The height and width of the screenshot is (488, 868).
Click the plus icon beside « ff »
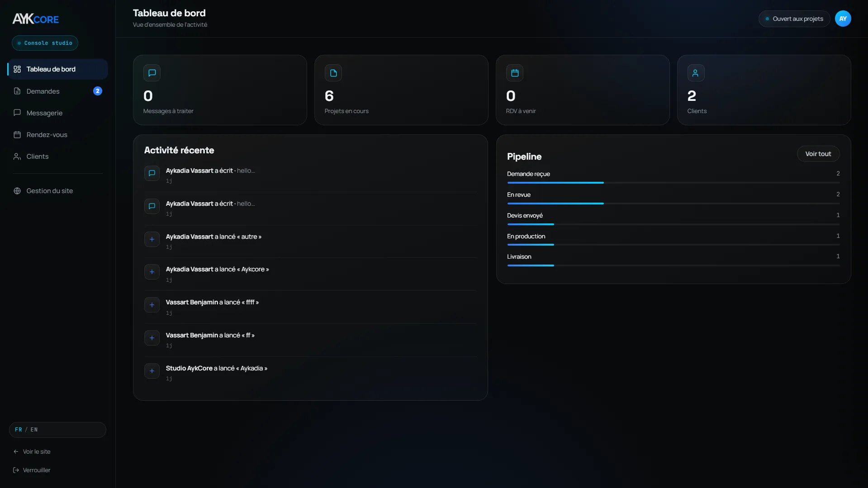[x=152, y=338]
